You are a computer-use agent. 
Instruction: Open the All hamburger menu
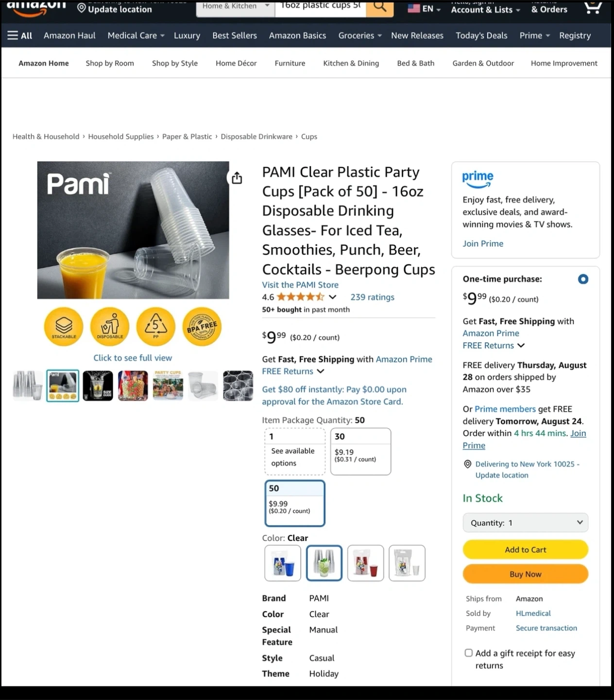pos(20,35)
